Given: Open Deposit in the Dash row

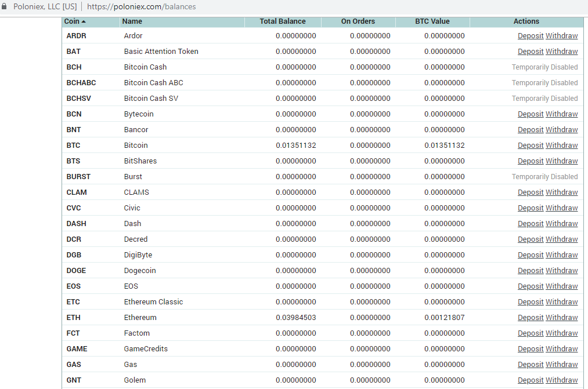Looking at the screenshot, I should pyautogui.click(x=531, y=224).
